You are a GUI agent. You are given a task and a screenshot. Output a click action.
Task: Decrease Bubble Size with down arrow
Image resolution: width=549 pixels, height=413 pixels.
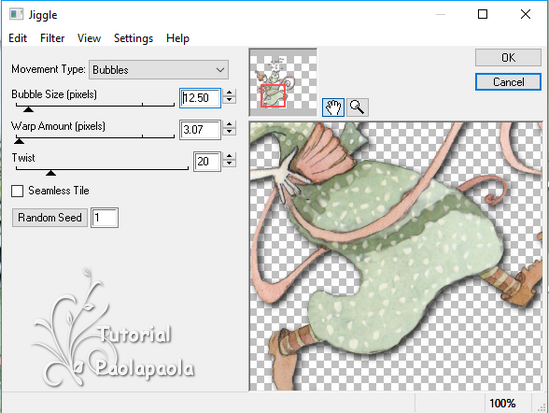229,100
